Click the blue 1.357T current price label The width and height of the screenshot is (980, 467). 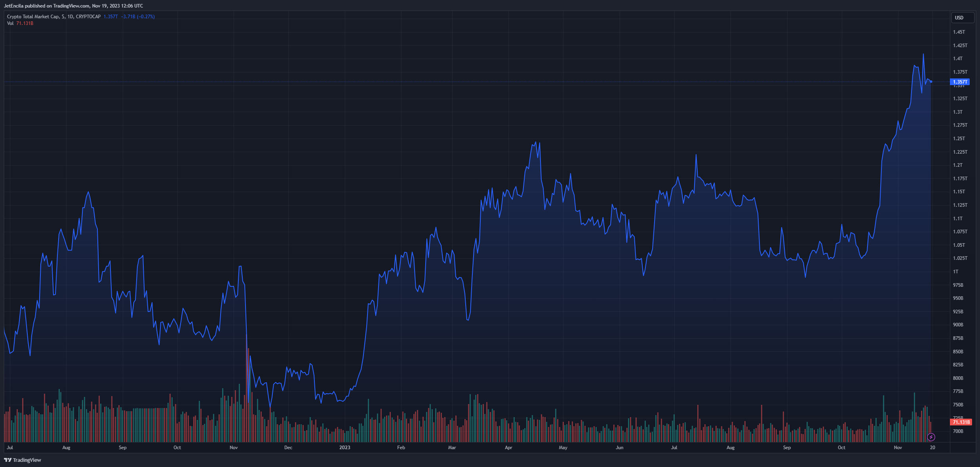960,82
